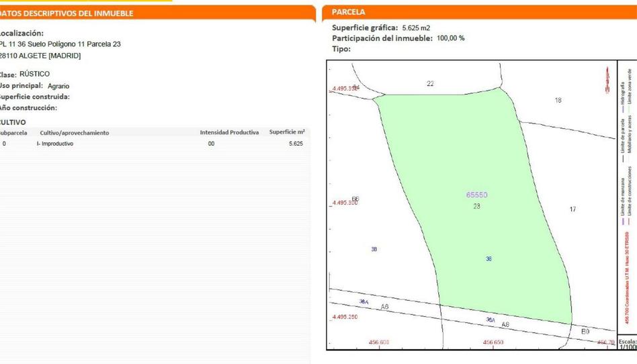The image size is (637, 364).
Task: Click the Tipo label under Parcela
Action: 341,49
